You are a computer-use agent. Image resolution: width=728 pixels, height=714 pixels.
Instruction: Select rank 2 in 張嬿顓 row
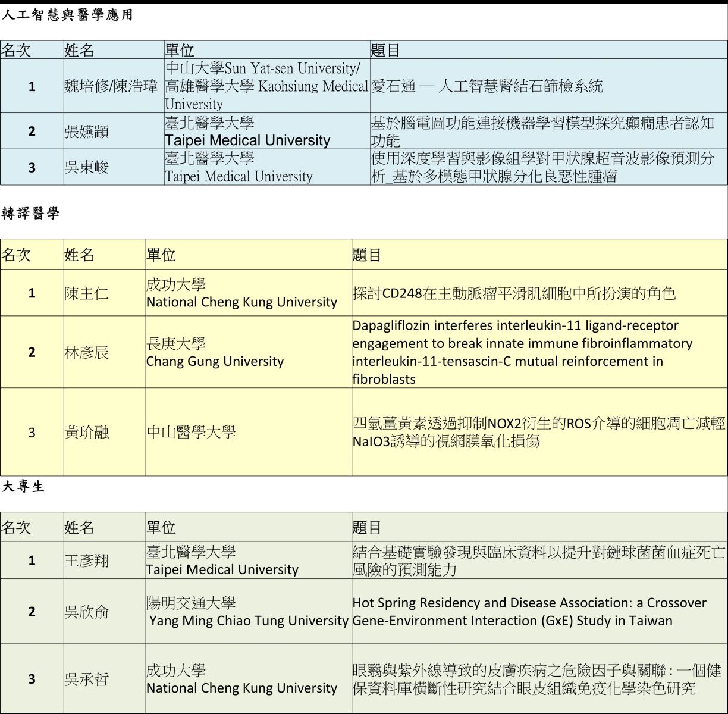point(32,131)
